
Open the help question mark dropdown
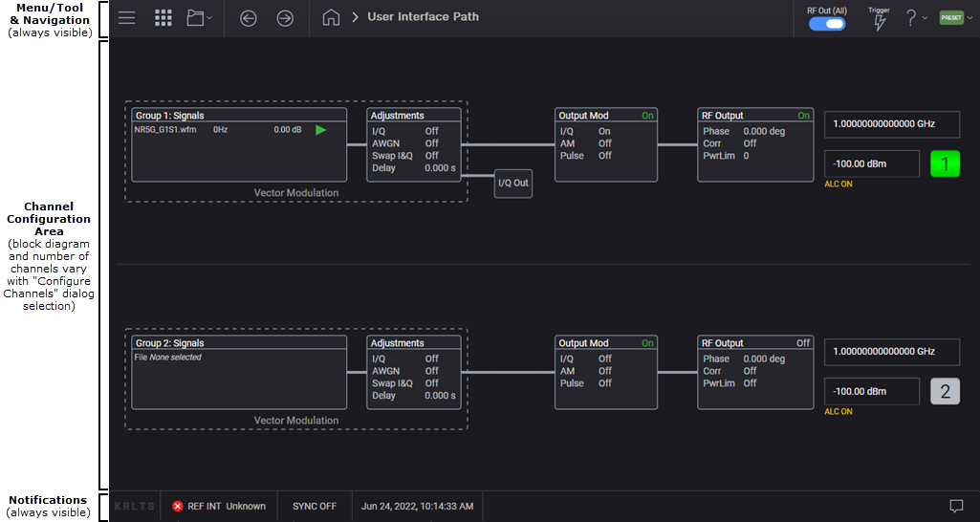pyautogui.click(x=916, y=18)
